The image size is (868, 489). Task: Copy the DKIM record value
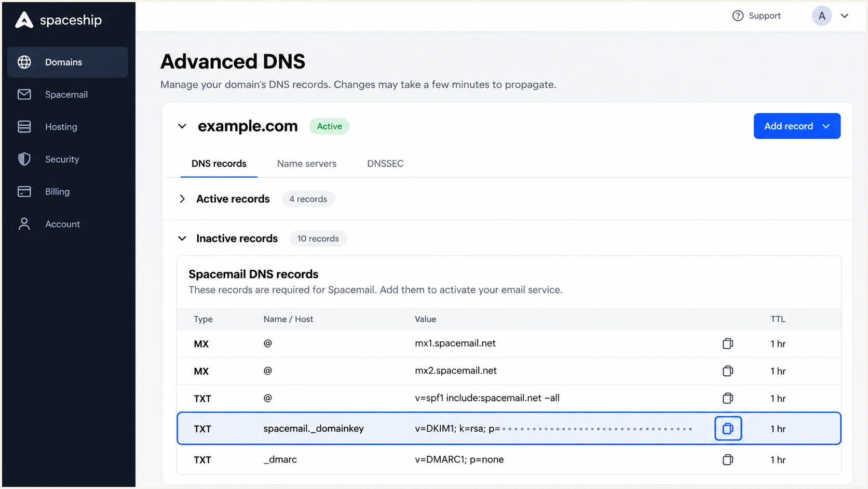[728, 429]
